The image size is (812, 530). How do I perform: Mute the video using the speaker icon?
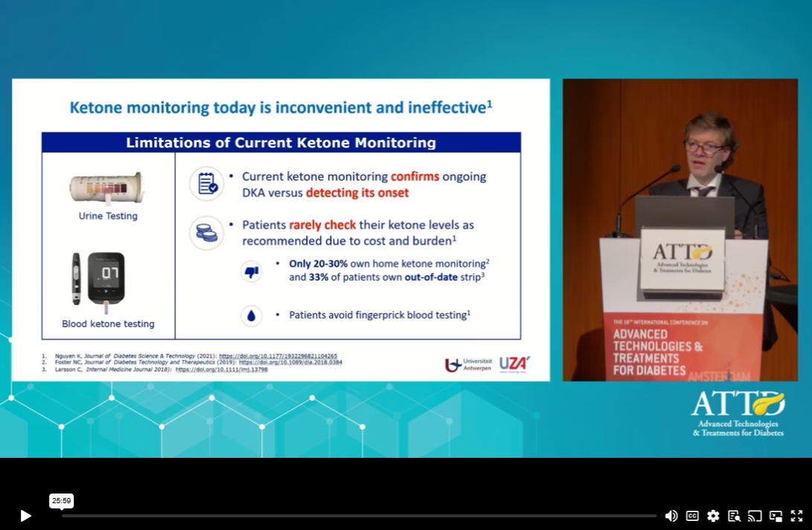[671, 516]
